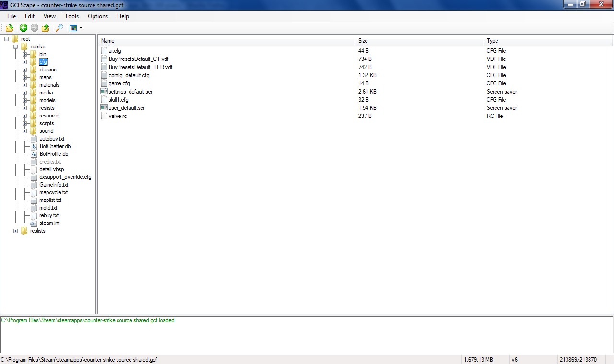Open the File menu
614x364 pixels.
click(12, 16)
